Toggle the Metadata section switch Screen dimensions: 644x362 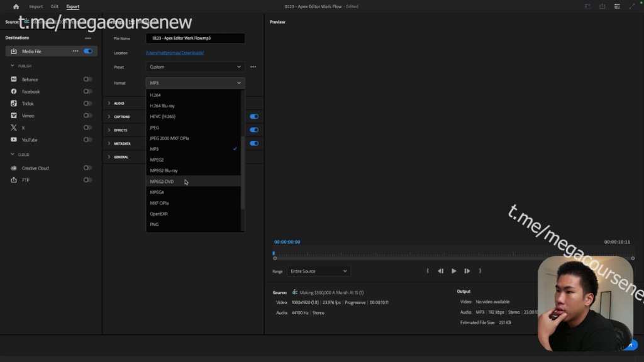click(x=254, y=143)
